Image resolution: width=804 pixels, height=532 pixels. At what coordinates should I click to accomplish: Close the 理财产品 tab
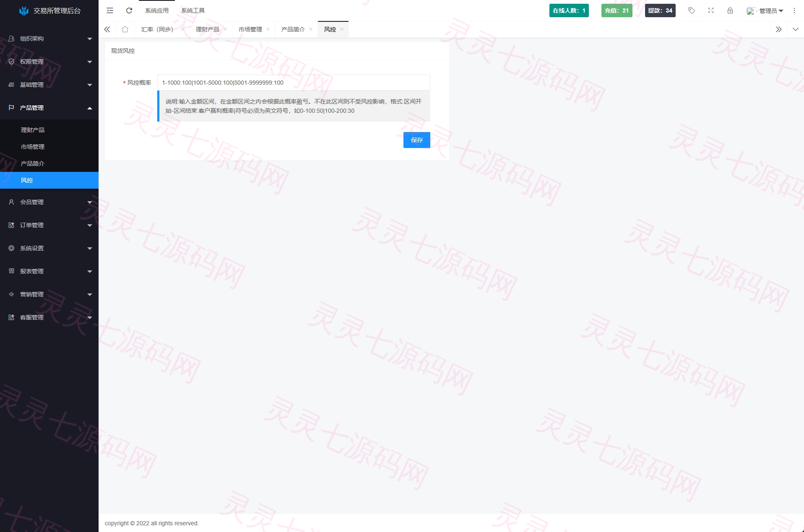225,29
